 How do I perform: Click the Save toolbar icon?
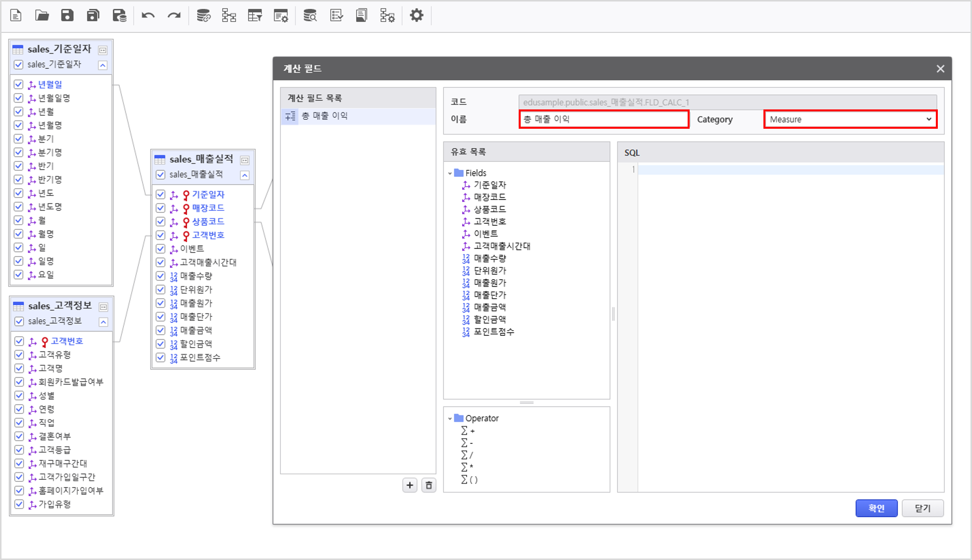point(67,15)
